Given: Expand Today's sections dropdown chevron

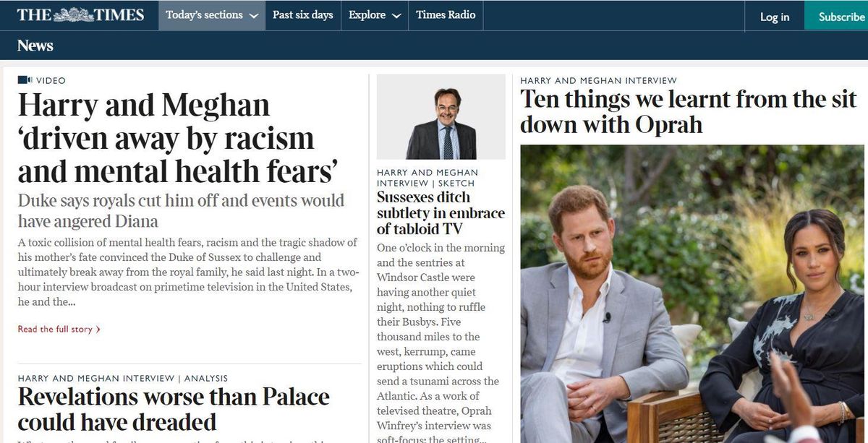Looking at the screenshot, I should (x=253, y=16).
